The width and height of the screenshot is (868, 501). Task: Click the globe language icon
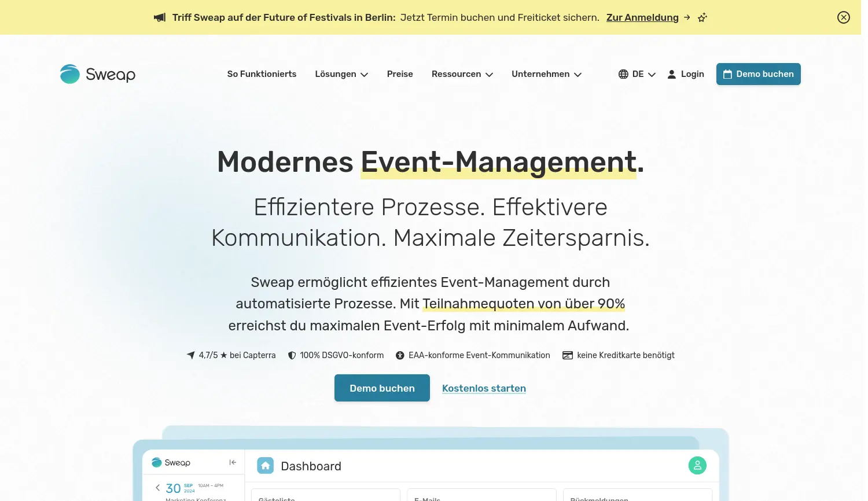point(623,74)
